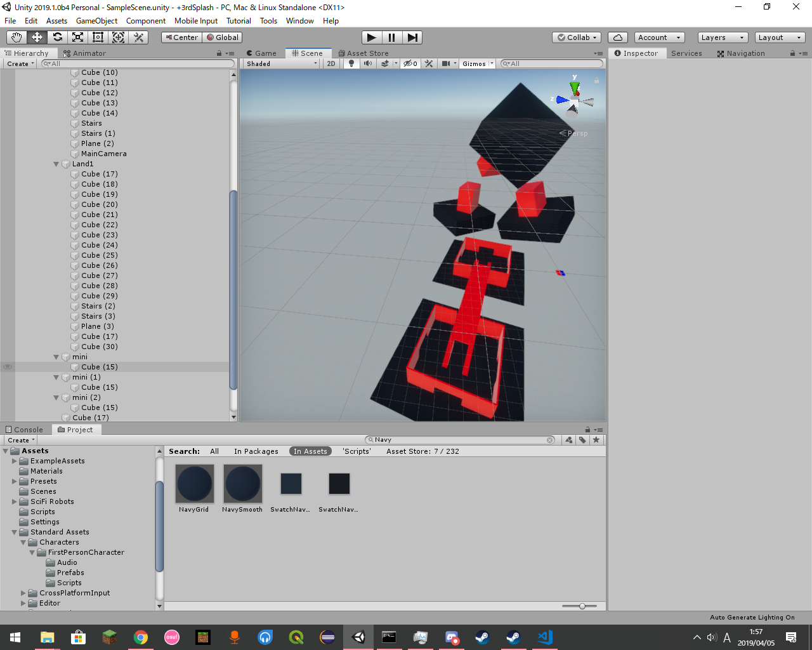812x650 pixels.
Task: Select the NavyGrid material thumbnail
Action: click(x=194, y=484)
